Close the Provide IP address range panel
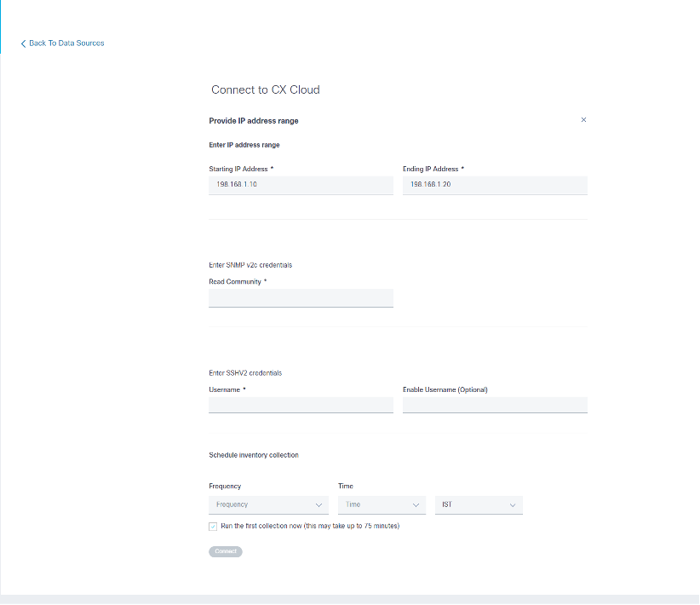 (583, 120)
